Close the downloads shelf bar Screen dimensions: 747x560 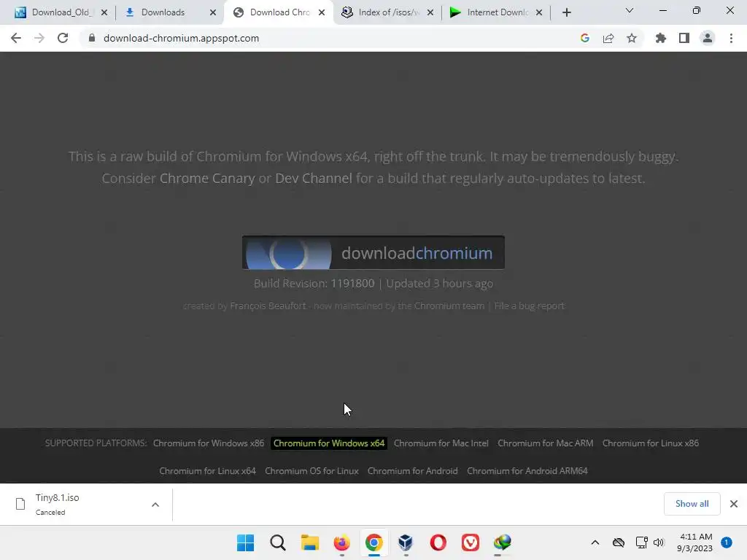[x=734, y=504]
